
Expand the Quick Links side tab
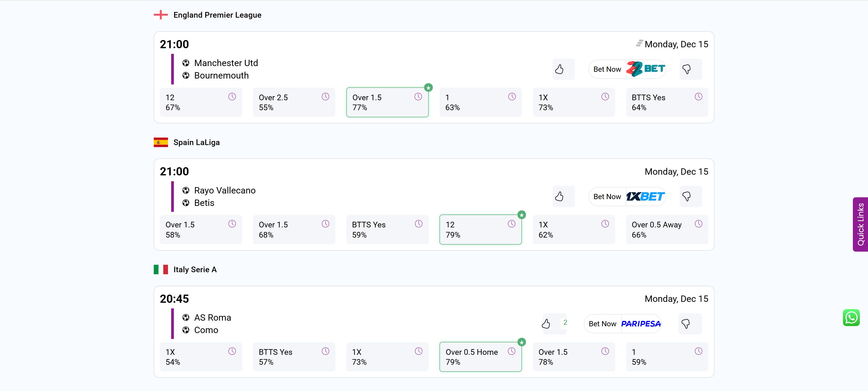tap(860, 224)
